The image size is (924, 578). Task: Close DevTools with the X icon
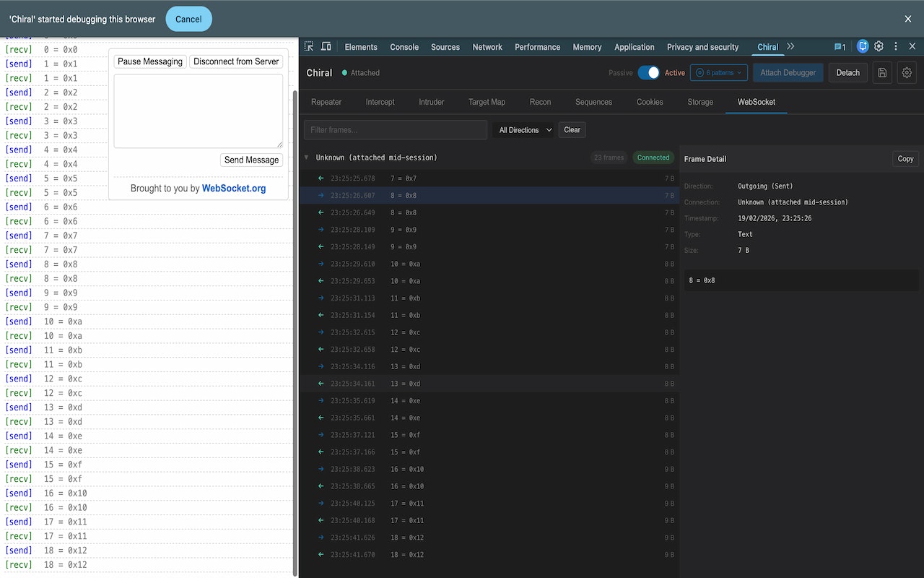[x=912, y=46]
